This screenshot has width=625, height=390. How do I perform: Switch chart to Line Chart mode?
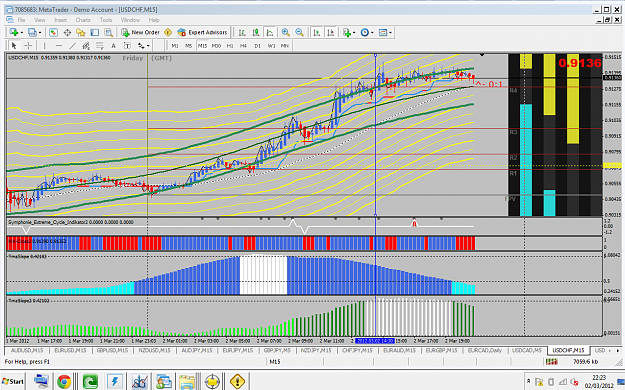coord(270,32)
